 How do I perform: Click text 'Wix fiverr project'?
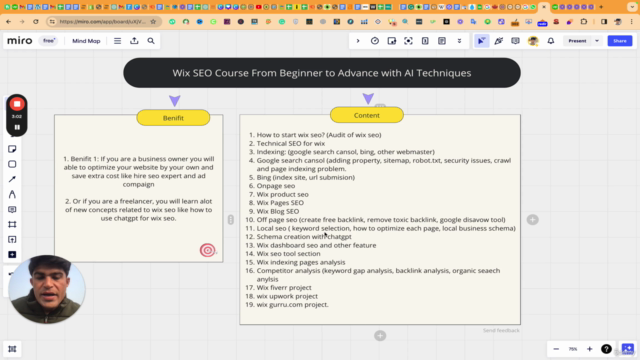click(284, 287)
